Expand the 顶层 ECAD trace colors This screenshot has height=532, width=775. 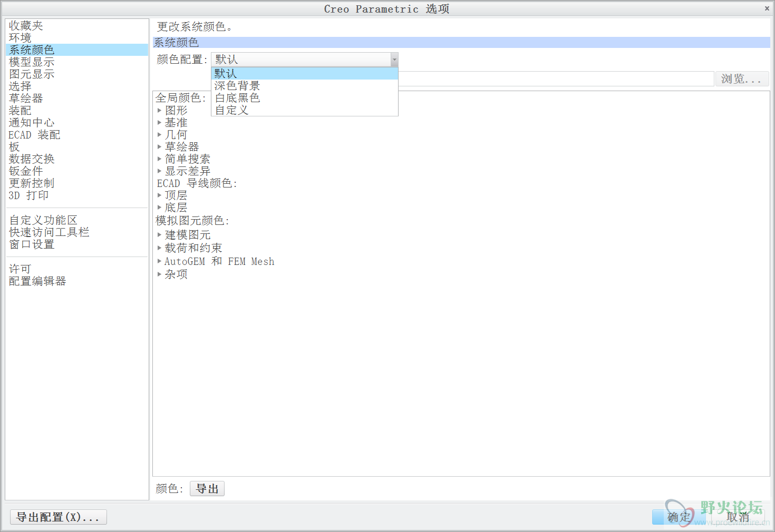[x=159, y=195]
